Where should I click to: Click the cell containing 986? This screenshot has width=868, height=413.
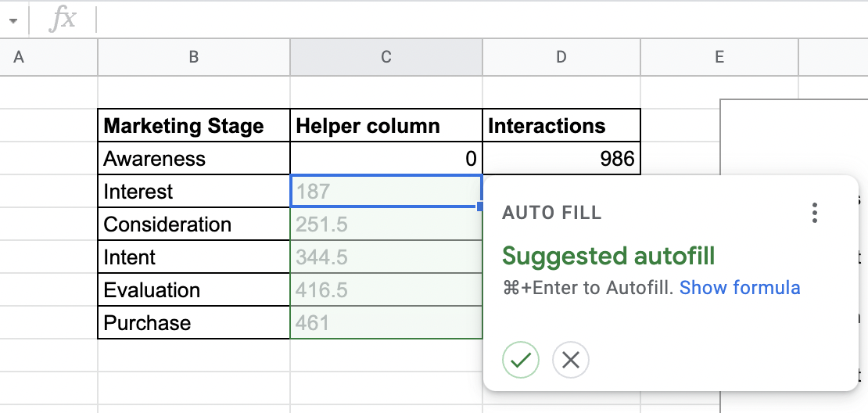tap(561, 159)
